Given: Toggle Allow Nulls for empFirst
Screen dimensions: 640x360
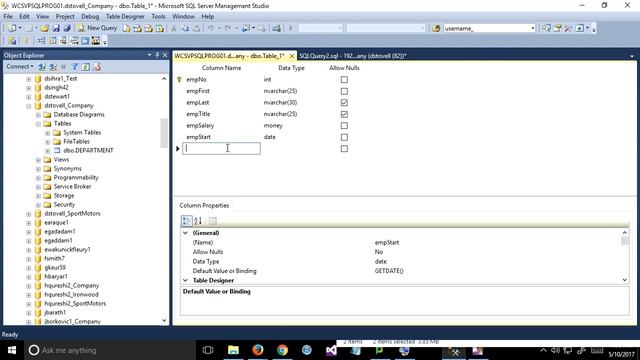Looking at the screenshot, I should (344, 91).
